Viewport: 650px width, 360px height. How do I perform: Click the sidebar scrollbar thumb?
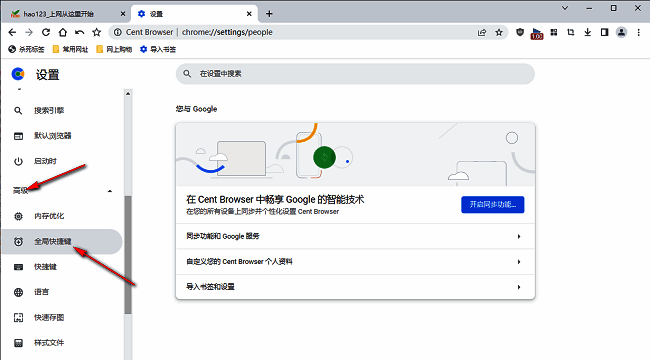click(x=128, y=255)
